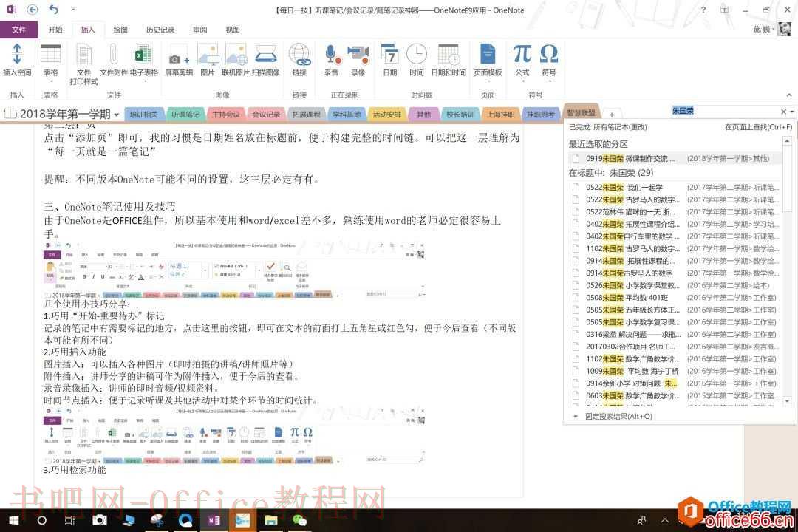This screenshot has height=532, width=798.
Task: Insert the Date (日期) stamp
Action: 390,54
